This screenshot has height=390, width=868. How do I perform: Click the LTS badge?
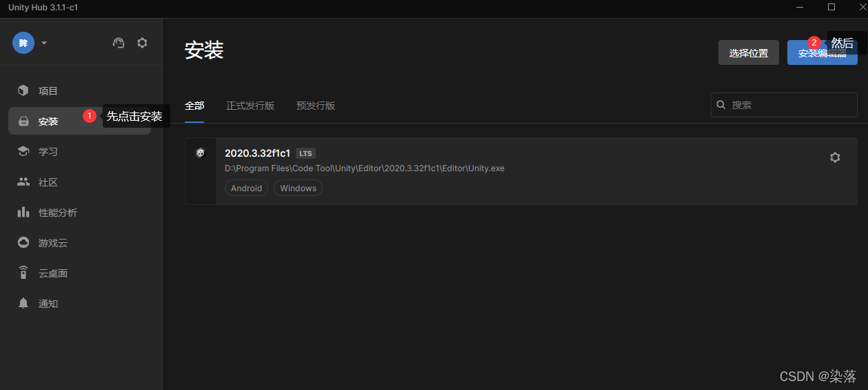pyautogui.click(x=305, y=153)
